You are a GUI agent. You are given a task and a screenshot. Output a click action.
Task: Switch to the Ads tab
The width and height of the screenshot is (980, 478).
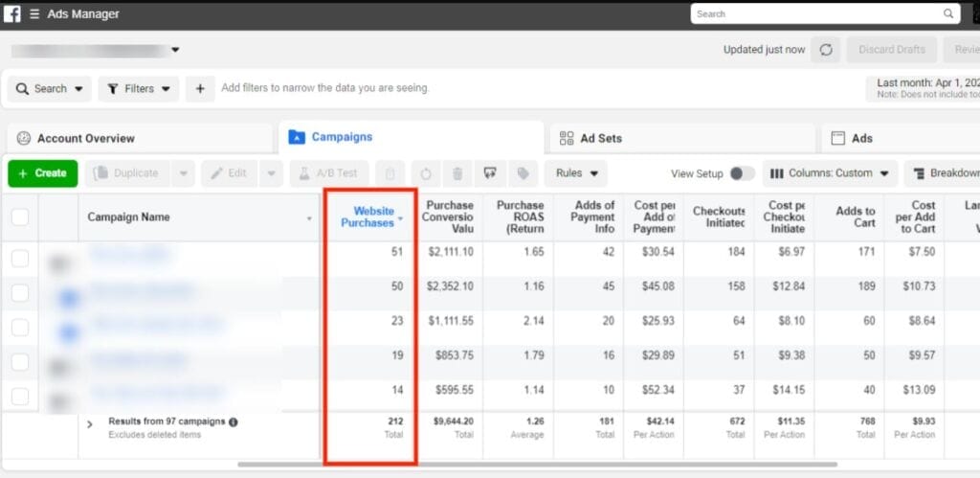(900, 138)
